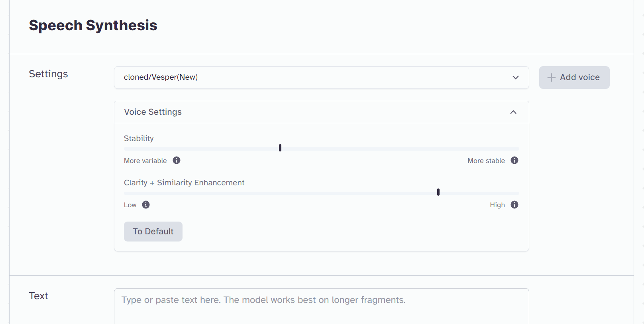This screenshot has width=644, height=324.
Task: Click the plus icon on Add voice
Action: pyautogui.click(x=551, y=77)
